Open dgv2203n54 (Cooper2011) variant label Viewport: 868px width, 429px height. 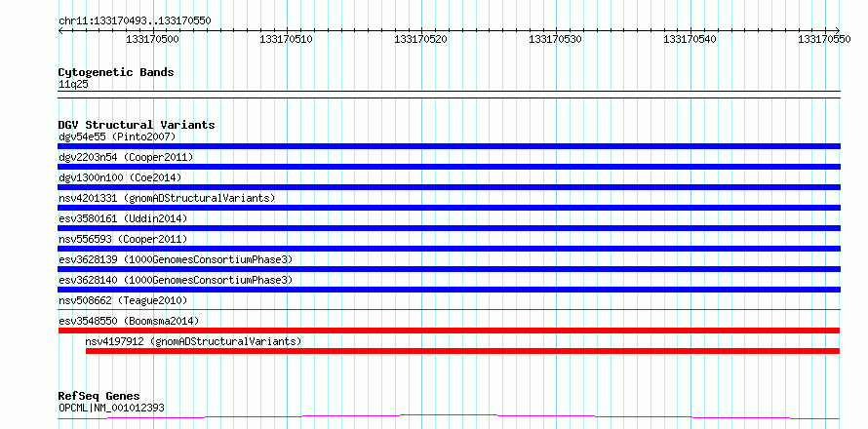pyautogui.click(x=126, y=157)
